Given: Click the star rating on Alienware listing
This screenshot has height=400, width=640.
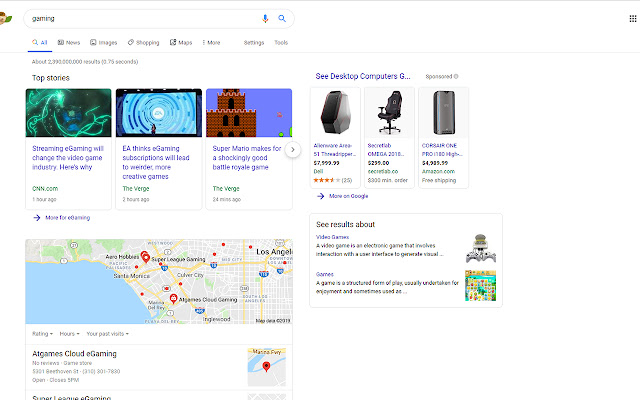Looking at the screenshot, I should (327, 180).
